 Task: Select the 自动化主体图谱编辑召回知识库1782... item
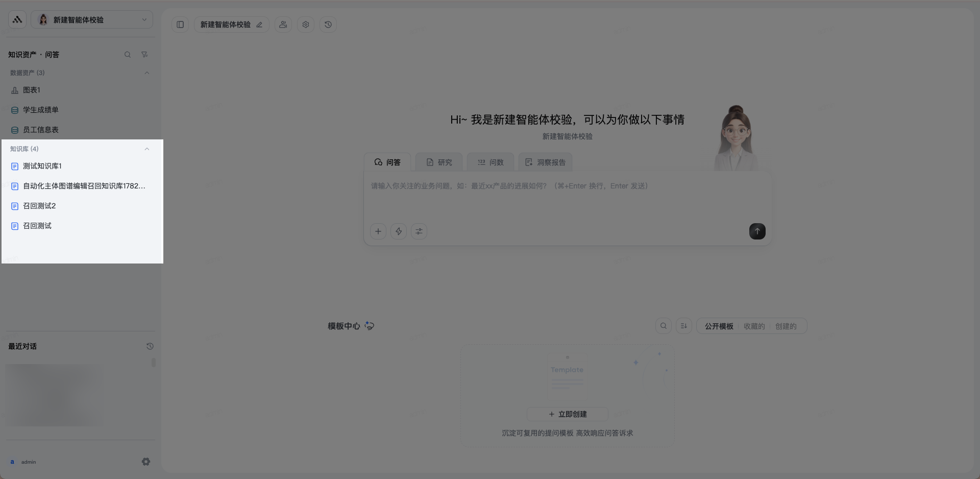pyautogui.click(x=82, y=186)
